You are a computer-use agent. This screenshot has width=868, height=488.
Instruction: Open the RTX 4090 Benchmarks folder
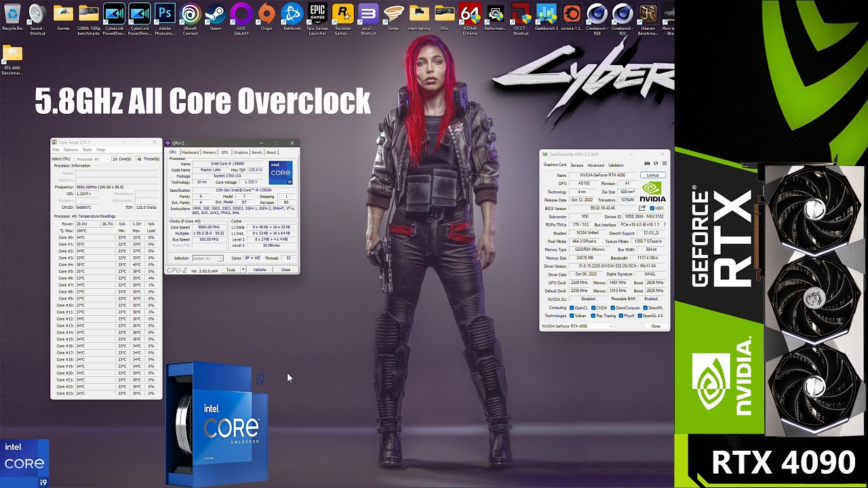click(x=12, y=60)
